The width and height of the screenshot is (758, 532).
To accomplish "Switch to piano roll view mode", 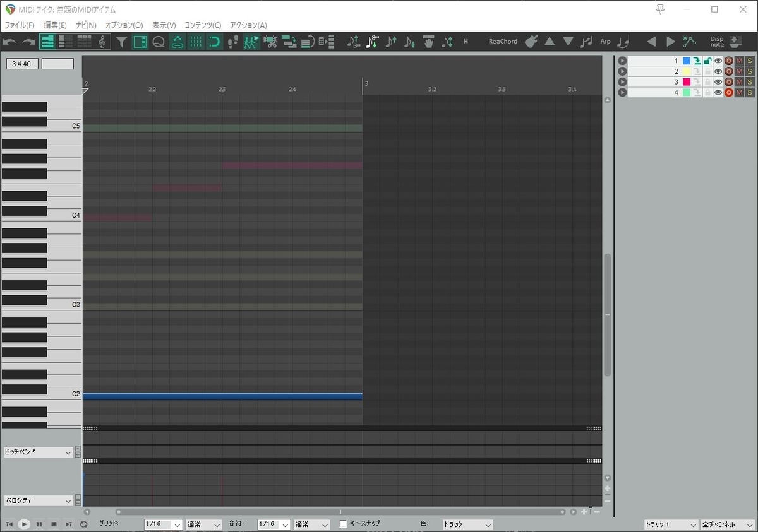I will [47, 42].
